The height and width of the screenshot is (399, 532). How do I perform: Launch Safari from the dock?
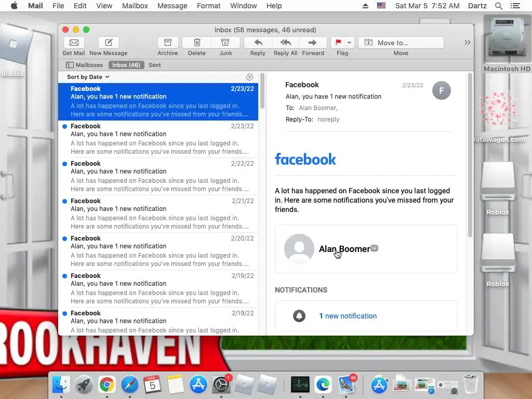(129, 385)
